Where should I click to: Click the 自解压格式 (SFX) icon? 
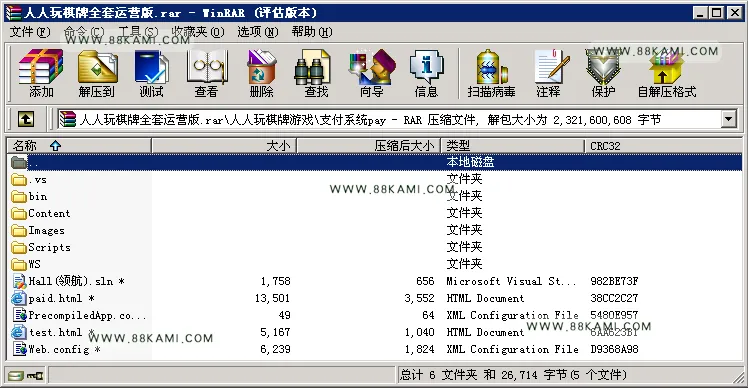[666, 73]
